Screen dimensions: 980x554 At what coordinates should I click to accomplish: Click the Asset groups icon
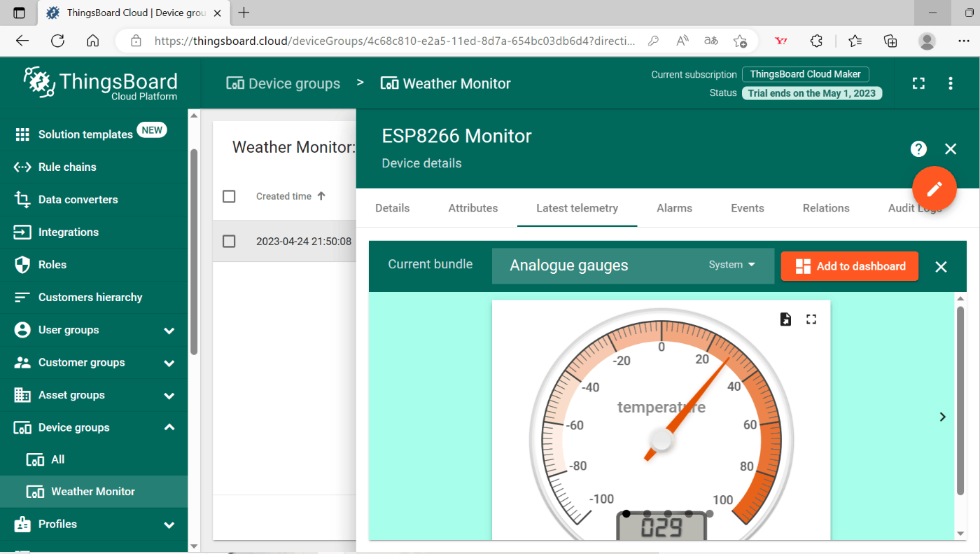point(22,395)
